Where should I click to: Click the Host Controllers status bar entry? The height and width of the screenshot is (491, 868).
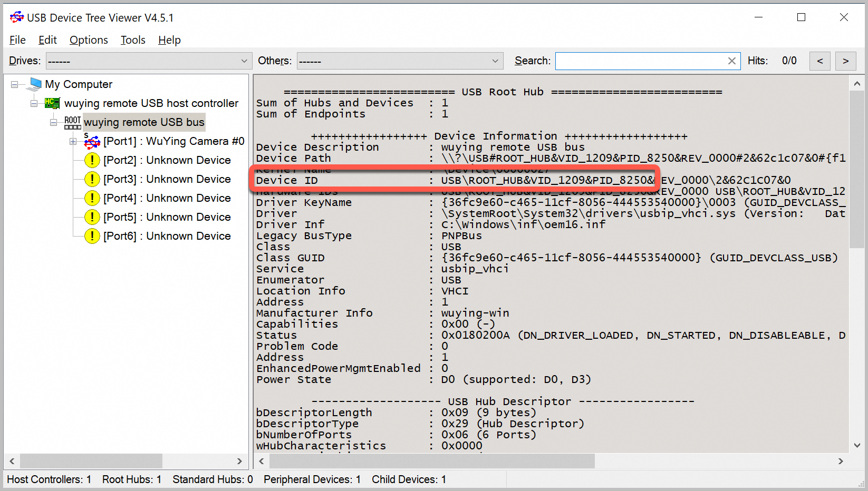[x=49, y=479]
